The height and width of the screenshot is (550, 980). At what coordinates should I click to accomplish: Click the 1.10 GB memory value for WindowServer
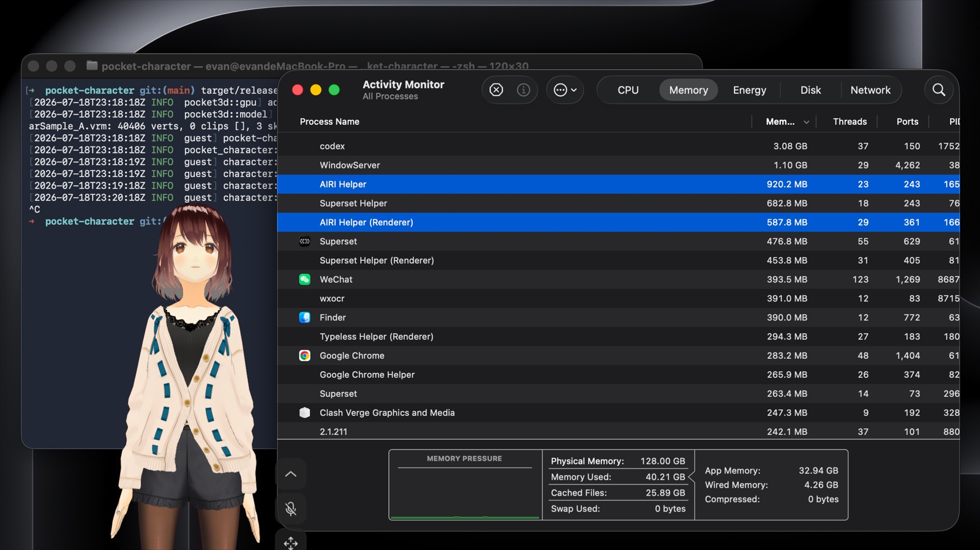(790, 165)
